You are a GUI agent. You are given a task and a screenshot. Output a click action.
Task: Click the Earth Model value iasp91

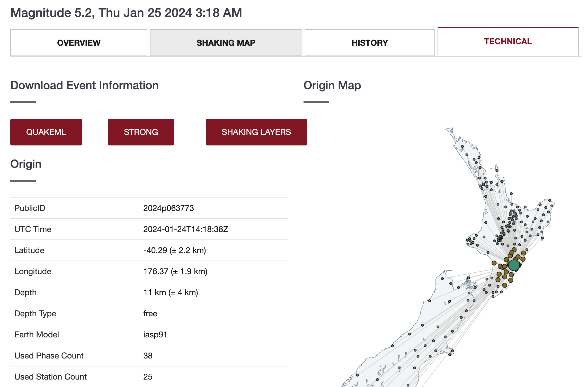click(155, 335)
